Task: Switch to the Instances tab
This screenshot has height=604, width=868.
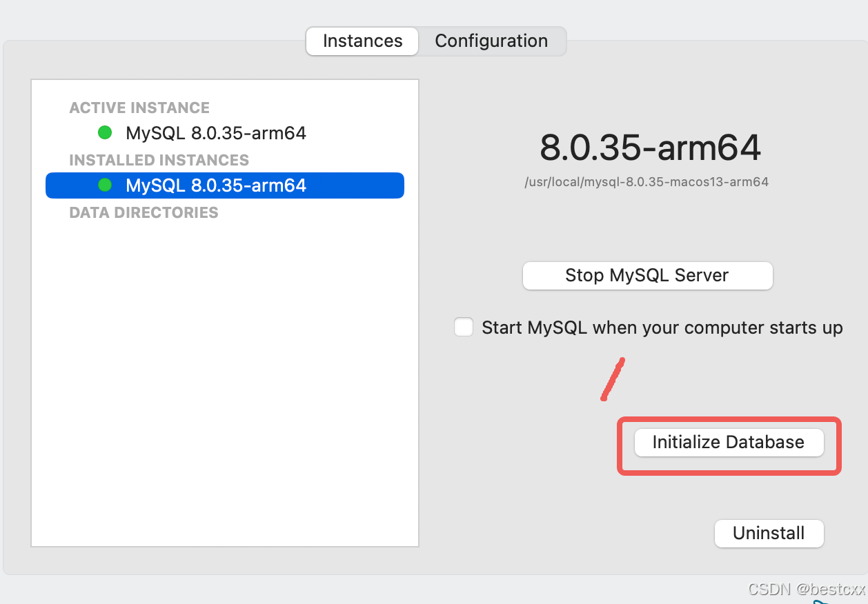Action: 362,41
